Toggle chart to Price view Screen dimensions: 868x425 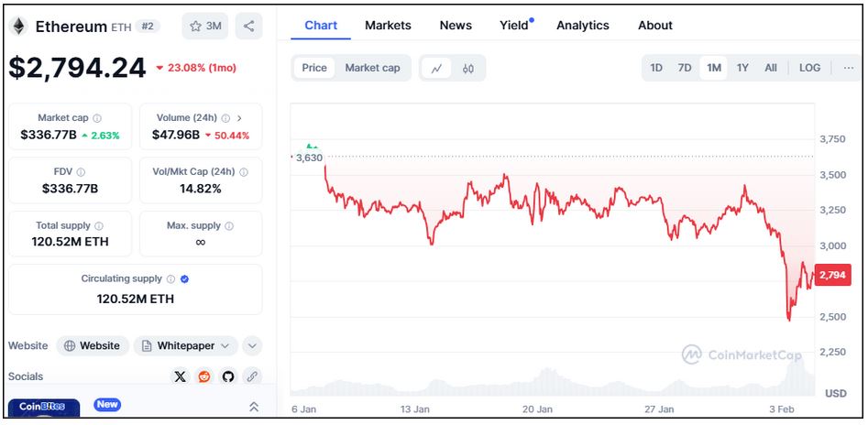[314, 68]
